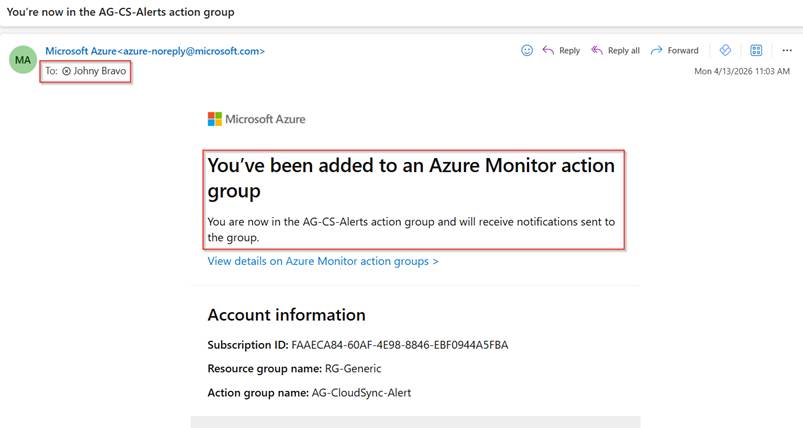
Task: Open View details on Azure Monitor action groups link
Action: [x=323, y=261]
